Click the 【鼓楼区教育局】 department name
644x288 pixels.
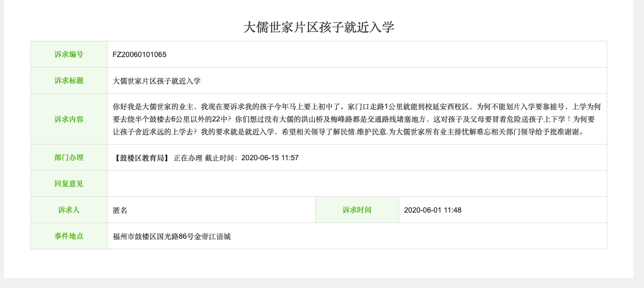click(142, 158)
